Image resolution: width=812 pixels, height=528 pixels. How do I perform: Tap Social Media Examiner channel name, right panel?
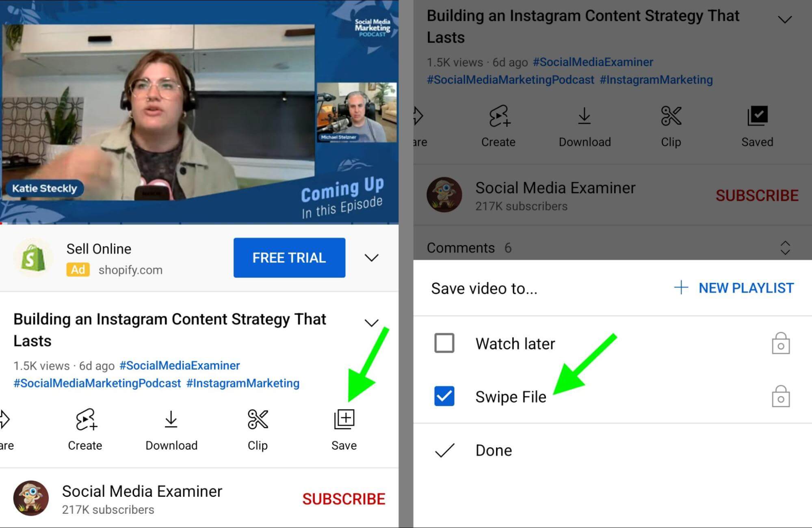[x=555, y=187]
